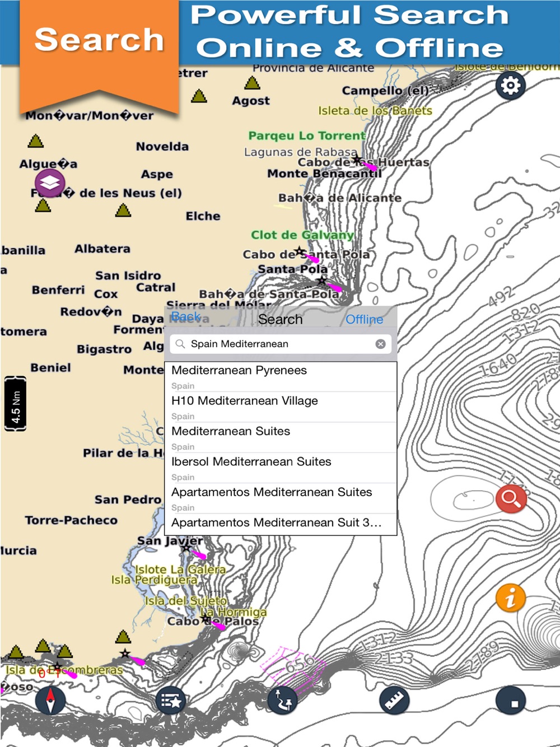The width and height of the screenshot is (560, 747).
Task: Switch search to Offline mode
Action: tap(364, 319)
